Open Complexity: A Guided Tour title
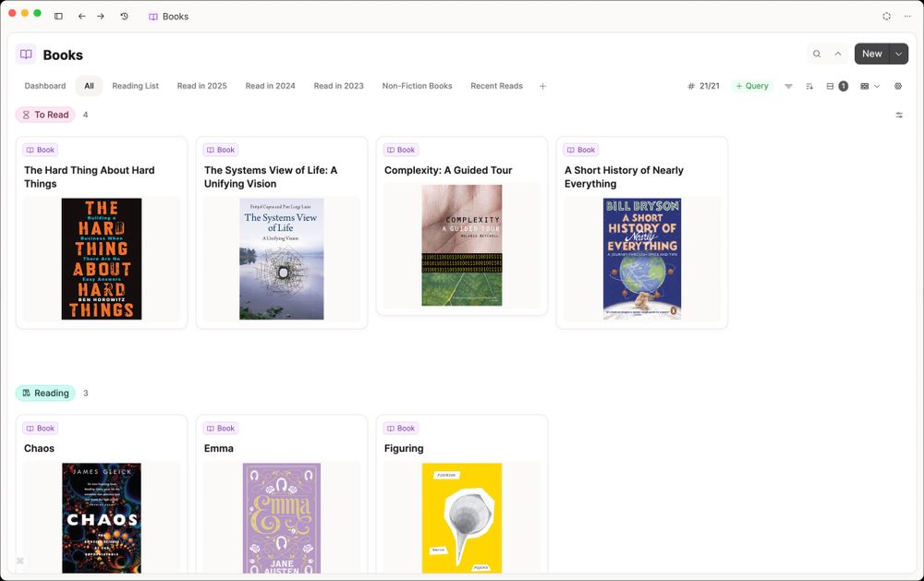The width and height of the screenshot is (924, 581). click(x=448, y=170)
